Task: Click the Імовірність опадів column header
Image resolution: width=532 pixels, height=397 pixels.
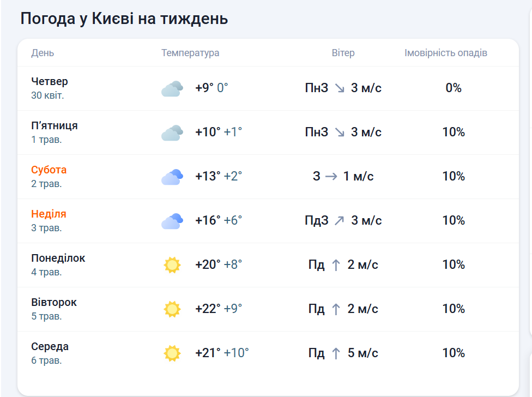Action: click(446, 53)
